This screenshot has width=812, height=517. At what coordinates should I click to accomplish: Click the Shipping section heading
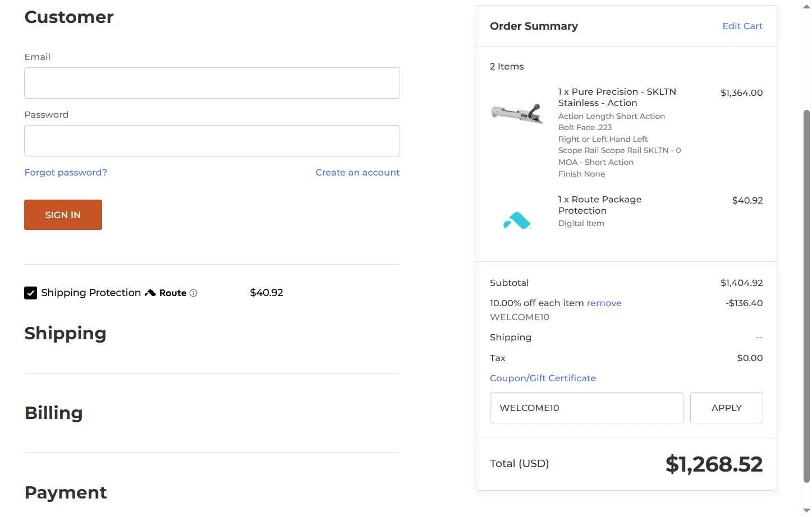click(65, 334)
